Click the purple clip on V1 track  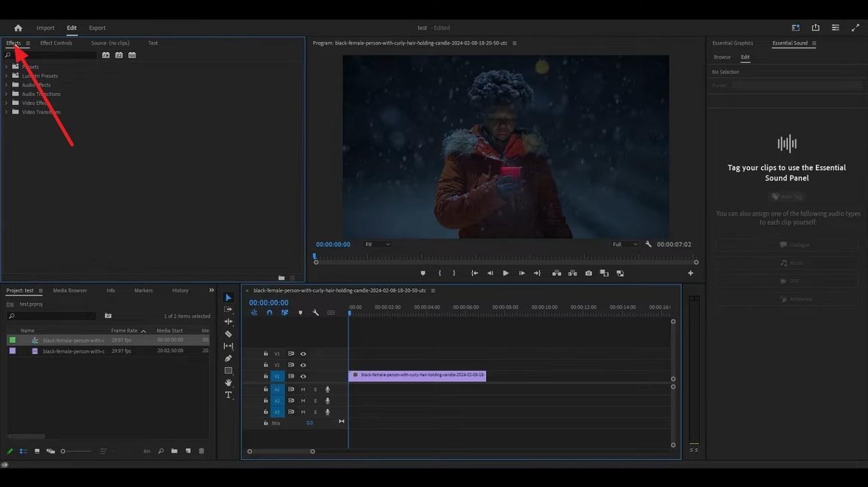(417, 376)
